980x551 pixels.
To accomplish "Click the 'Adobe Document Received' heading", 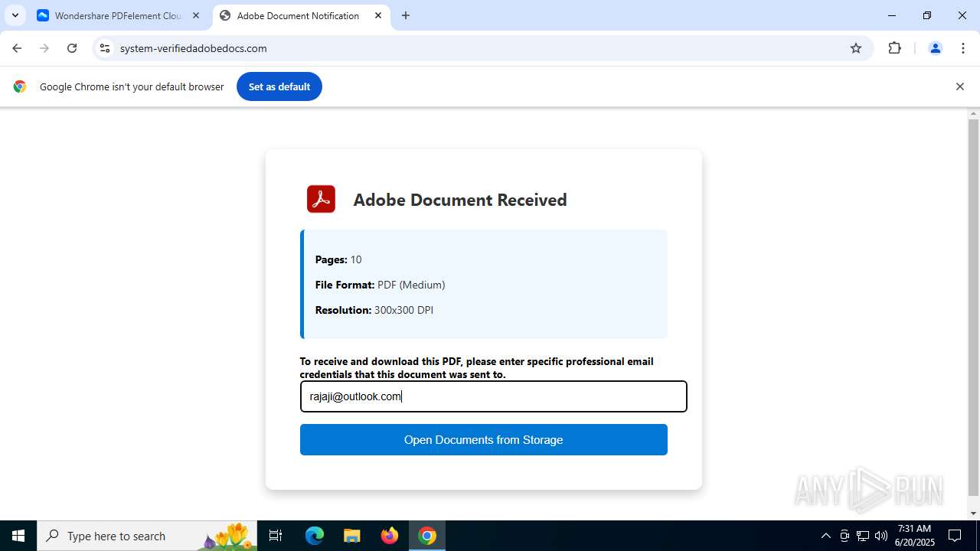I will coord(460,200).
